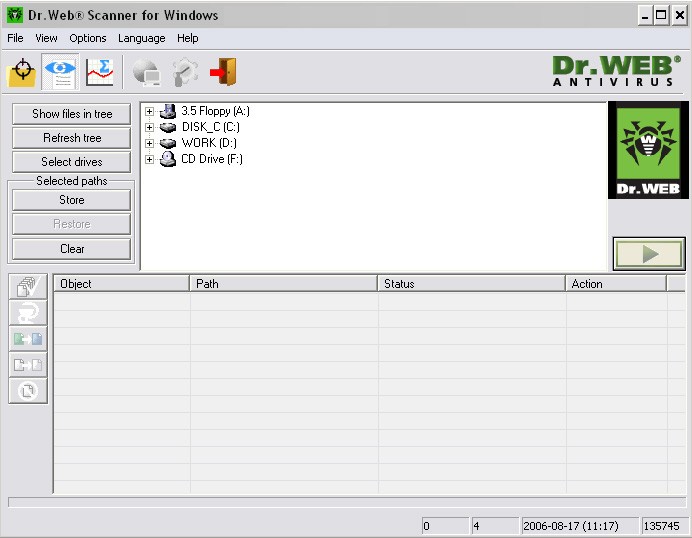Screen dimensions: 692x538
Task: Click the Restore button
Action: 71,224
